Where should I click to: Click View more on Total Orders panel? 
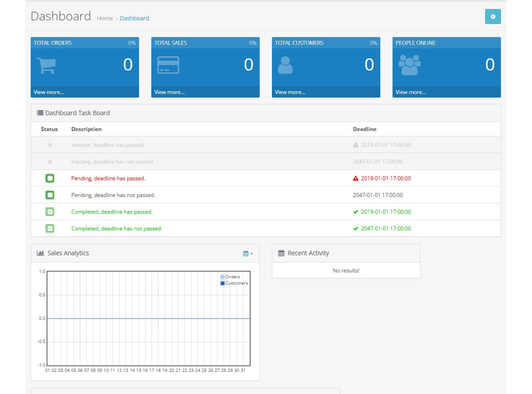point(48,92)
